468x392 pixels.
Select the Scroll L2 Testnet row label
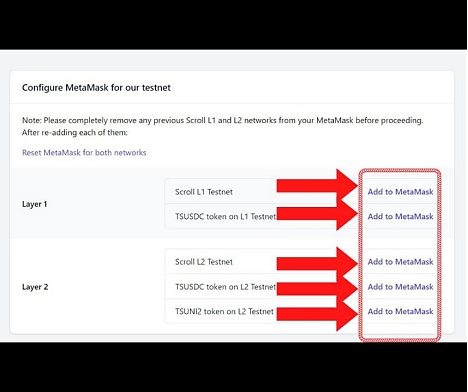tap(204, 262)
